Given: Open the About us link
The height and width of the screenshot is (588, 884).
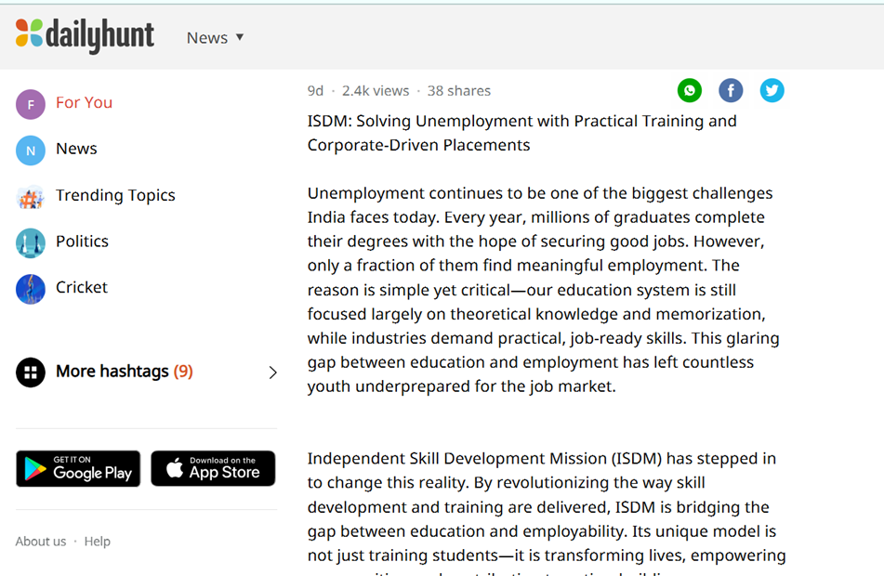Looking at the screenshot, I should click(41, 541).
